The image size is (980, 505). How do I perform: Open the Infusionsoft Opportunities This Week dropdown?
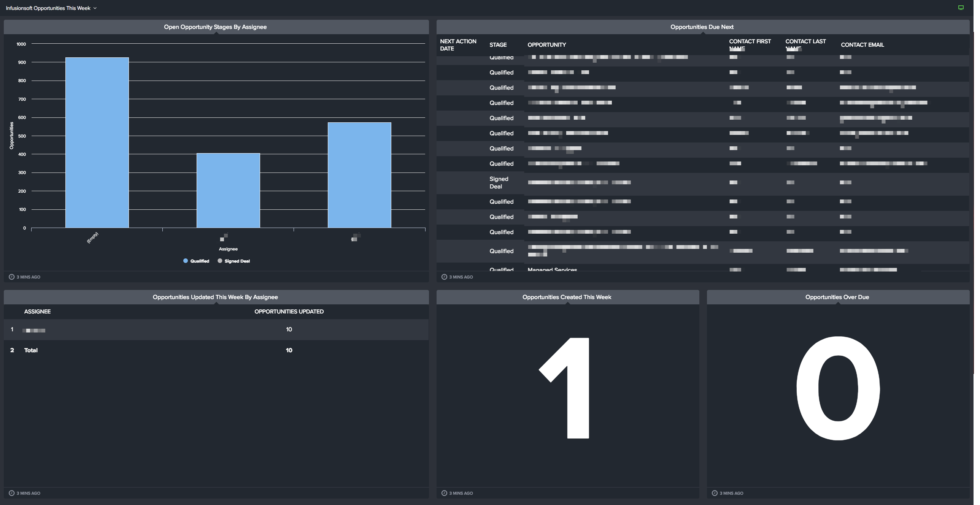click(51, 8)
